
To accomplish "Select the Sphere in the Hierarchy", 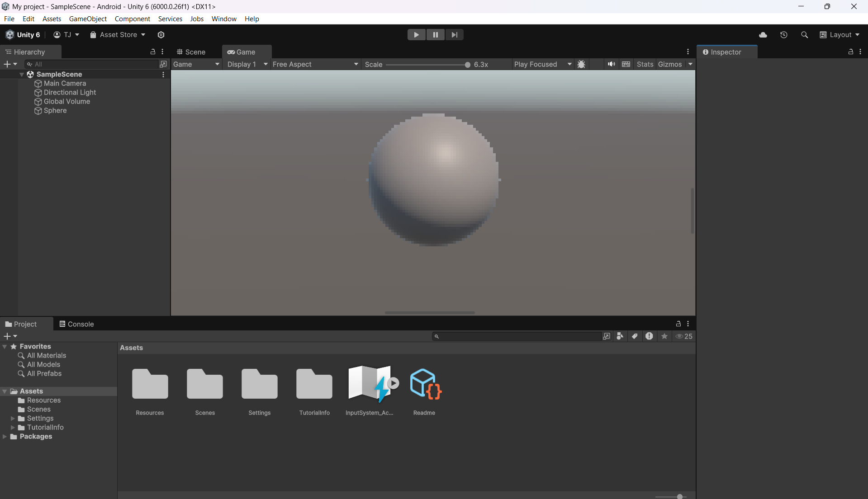I will click(55, 110).
